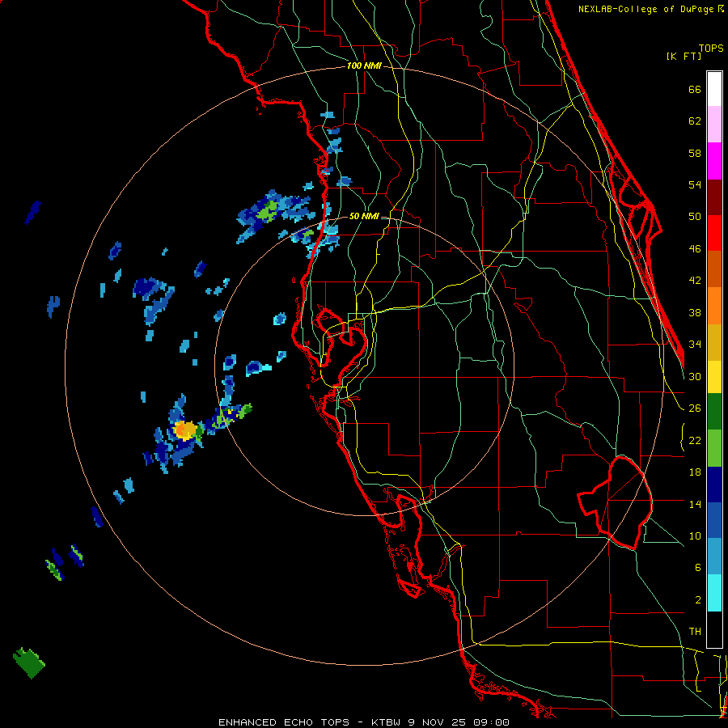The image size is (728, 728).
Task: Click the "34" legend value
Action: [x=695, y=345]
